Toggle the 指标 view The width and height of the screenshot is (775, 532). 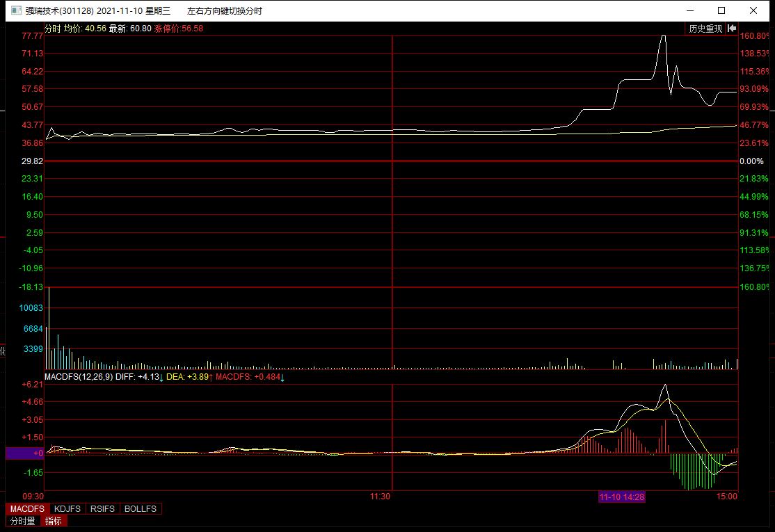54,521
